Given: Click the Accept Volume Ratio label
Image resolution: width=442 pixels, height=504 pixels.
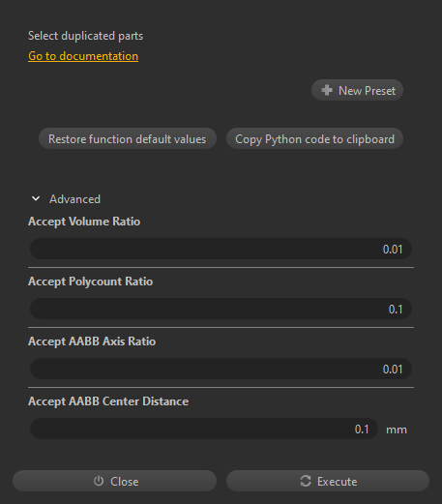Looking at the screenshot, I should pos(84,222).
